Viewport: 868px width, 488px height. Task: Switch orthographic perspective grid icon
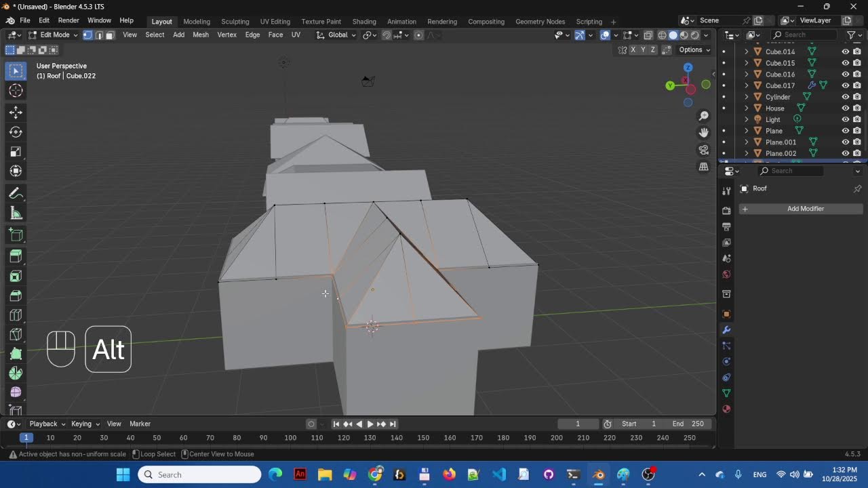[x=704, y=167]
